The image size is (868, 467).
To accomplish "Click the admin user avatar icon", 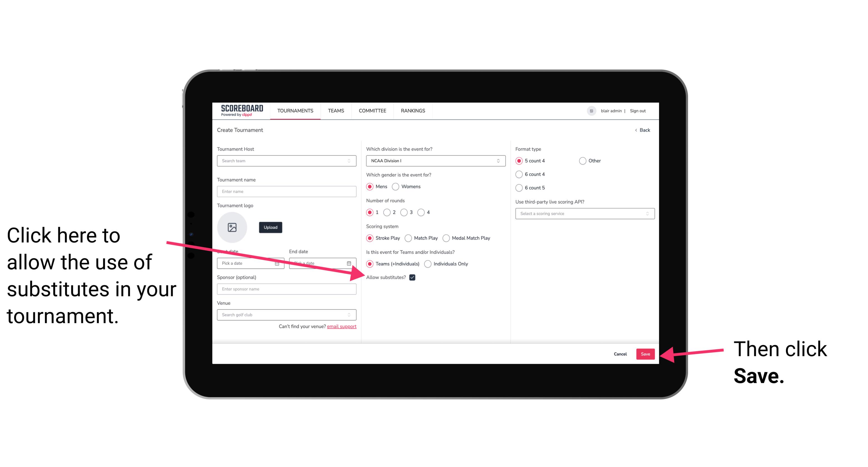I will tap(591, 110).
